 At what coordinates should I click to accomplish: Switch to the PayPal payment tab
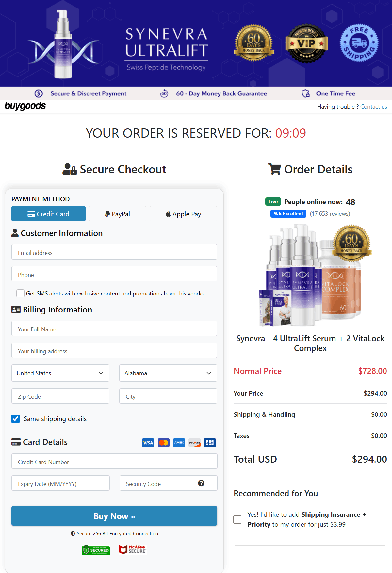(117, 214)
